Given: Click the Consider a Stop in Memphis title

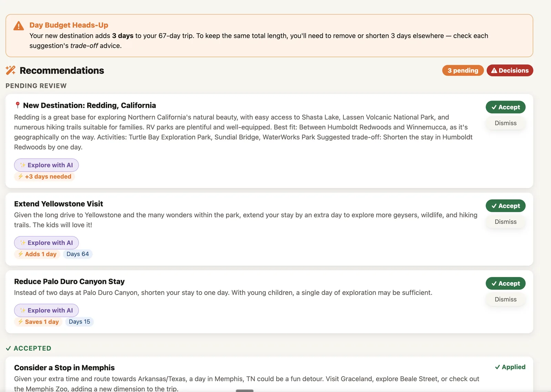Looking at the screenshot, I should (64, 368).
